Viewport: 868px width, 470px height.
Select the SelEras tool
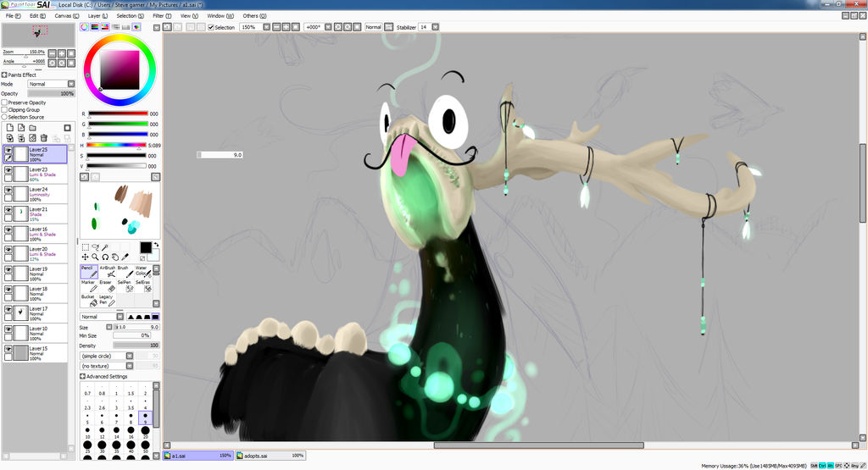pyautogui.click(x=143, y=286)
